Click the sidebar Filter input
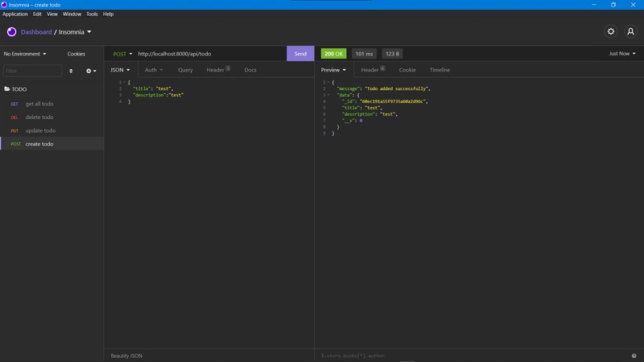The height and width of the screenshot is (362, 644). tap(32, 71)
